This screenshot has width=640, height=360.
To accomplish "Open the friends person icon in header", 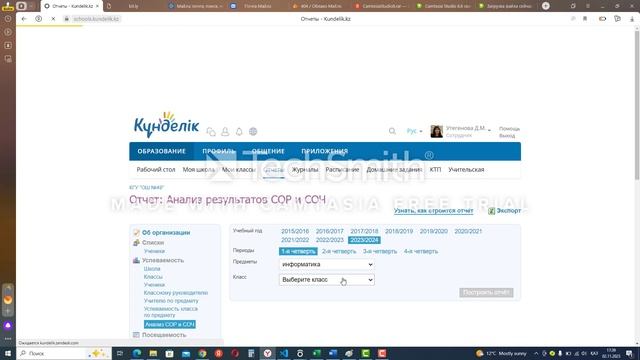I will tap(225, 131).
